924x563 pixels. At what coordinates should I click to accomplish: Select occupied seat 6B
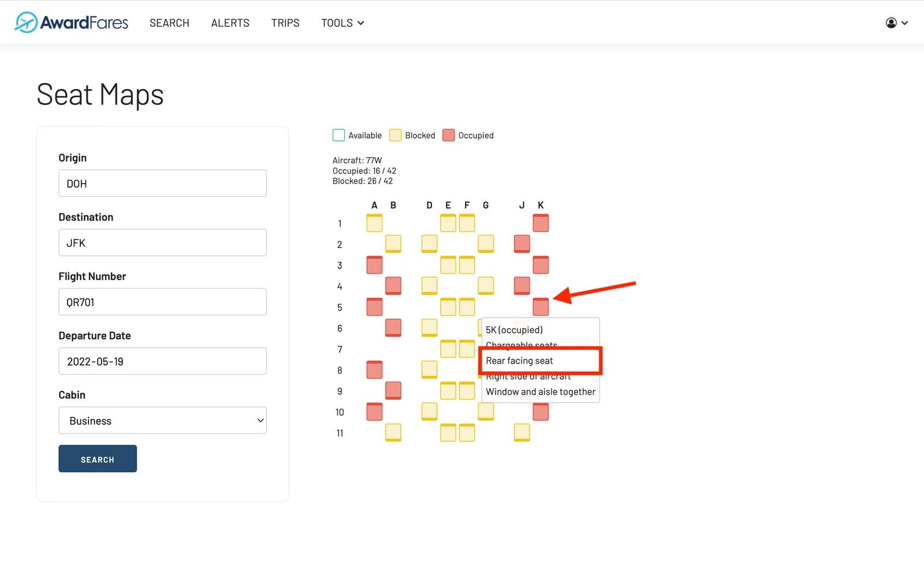click(x=393, y=327)
